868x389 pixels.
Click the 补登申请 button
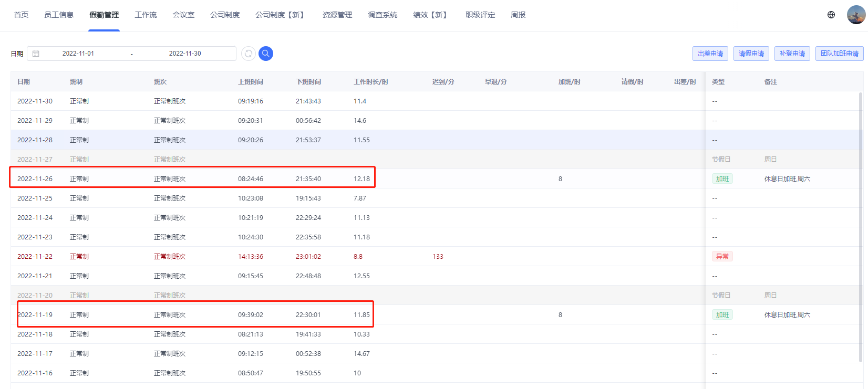pyautogui.click(x=792, y=54)
